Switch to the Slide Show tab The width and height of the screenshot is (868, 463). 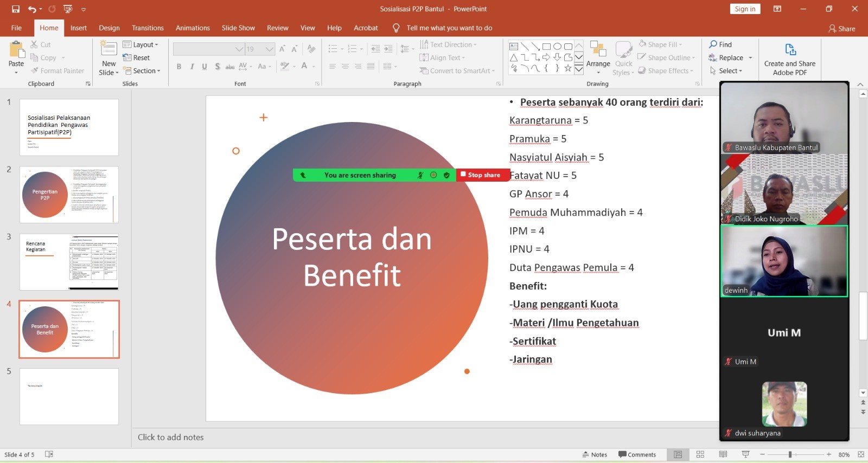pyautogui.click(x=238, y=28)
